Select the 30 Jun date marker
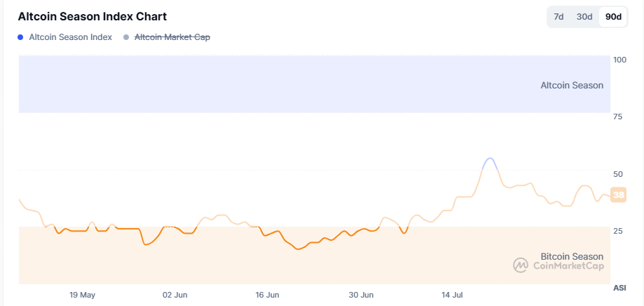This screenshot has height=306, width=644. [x=360, y=295]
